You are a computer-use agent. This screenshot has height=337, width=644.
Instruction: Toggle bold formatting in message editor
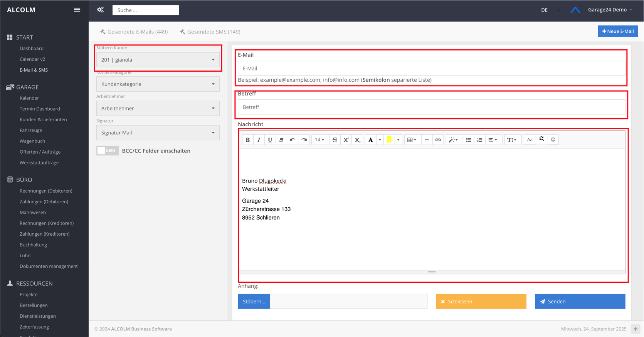pos(247,140)
